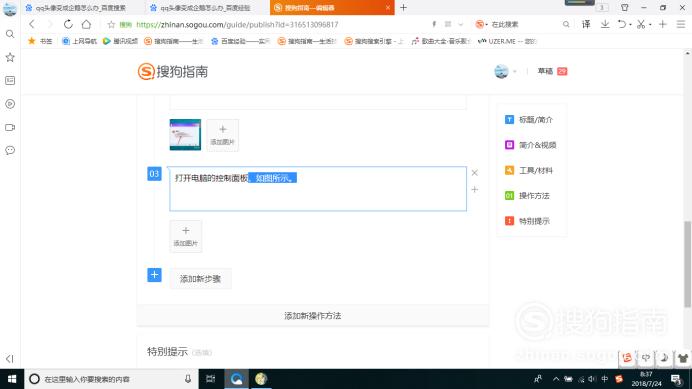Add image under step 03
692x389 pixels.
[186, 236]
